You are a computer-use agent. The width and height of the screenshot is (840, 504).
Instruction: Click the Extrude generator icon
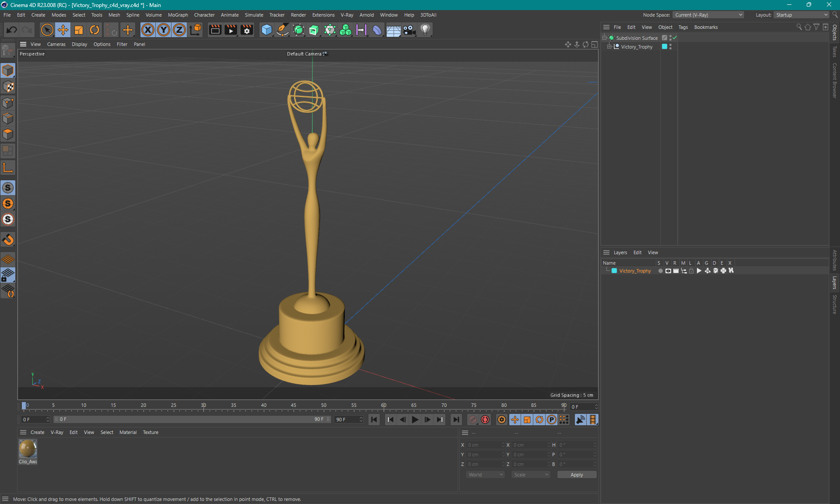[314, 30]
